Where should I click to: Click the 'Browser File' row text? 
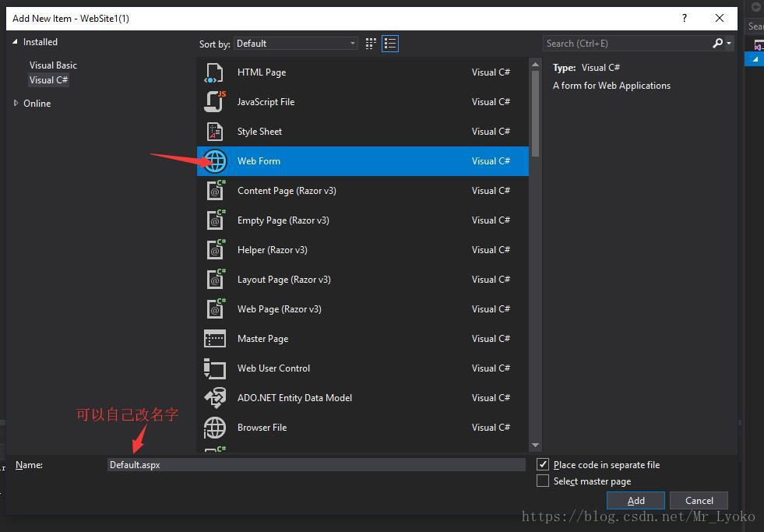[x=262, y=428]
